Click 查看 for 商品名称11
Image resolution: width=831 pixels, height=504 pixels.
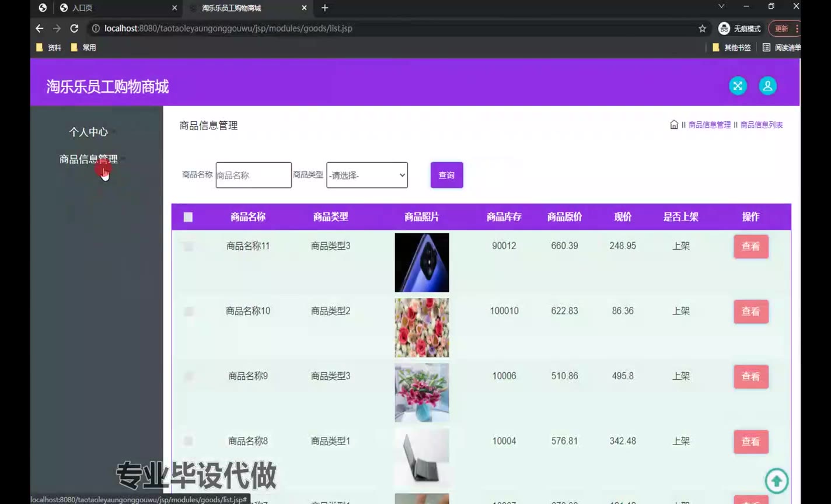pyautogui.click(x=750, y=247)
